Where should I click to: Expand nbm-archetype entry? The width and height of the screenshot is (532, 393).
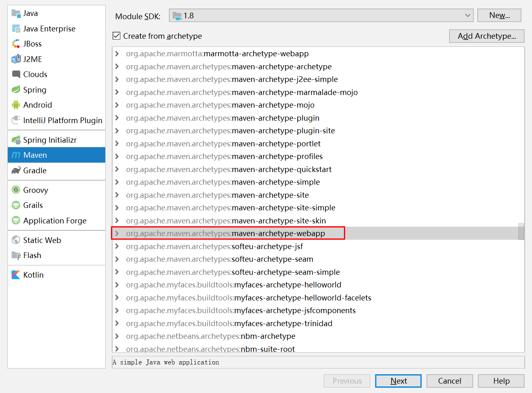tap(117, 336)
